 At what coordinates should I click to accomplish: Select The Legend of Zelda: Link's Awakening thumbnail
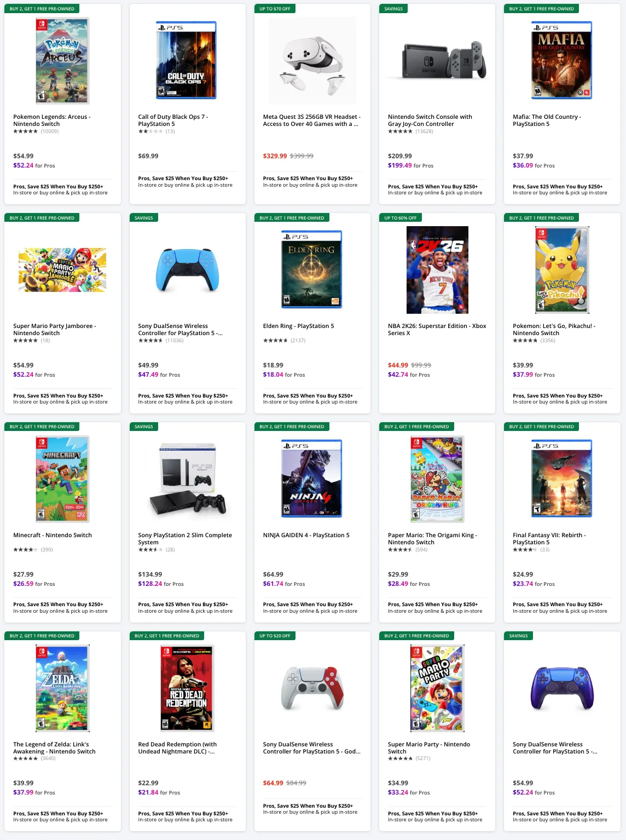(x=62, y=688)
